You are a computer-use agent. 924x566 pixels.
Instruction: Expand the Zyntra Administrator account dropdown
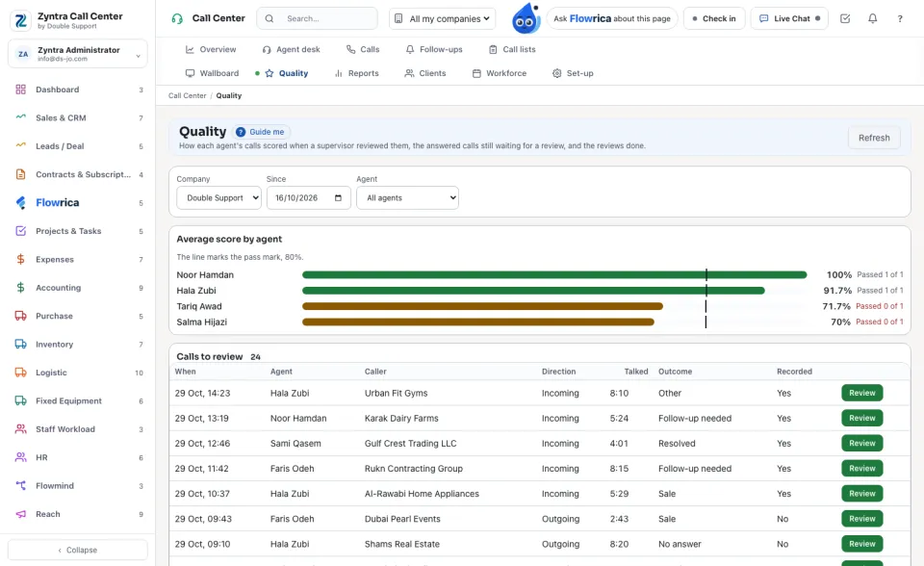tap(78, 54)
